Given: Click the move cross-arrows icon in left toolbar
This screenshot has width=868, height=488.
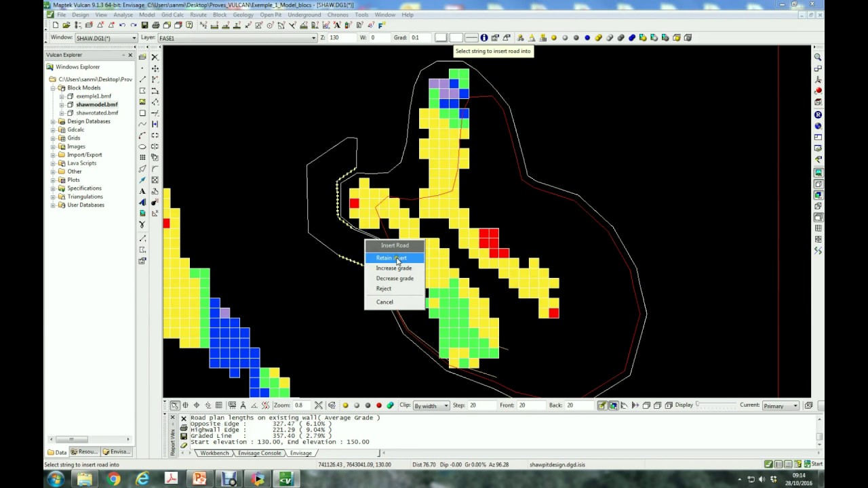Looking at the screenshot, I should pyautogui.click(x=155, y=68).
